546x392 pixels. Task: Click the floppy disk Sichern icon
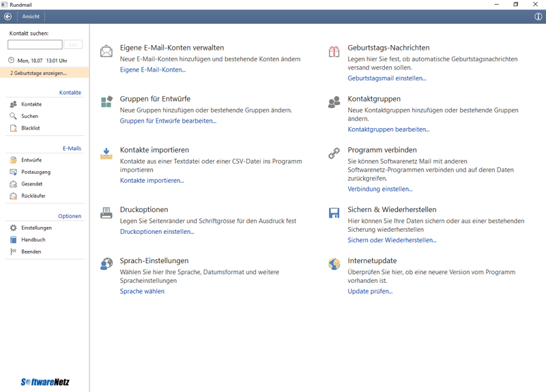pyautogui.click(x=334, y=213)
